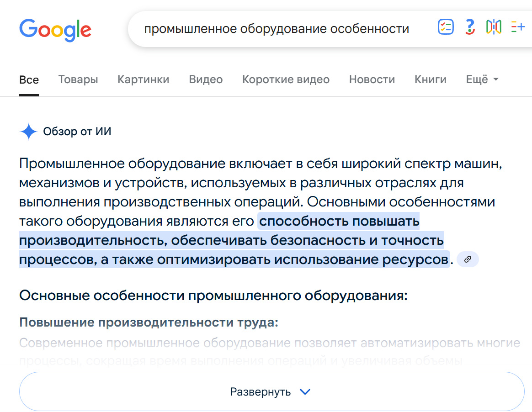Open the Книги search tab
Viewport: 532px width, 412px height.
[x=430, y=79]
